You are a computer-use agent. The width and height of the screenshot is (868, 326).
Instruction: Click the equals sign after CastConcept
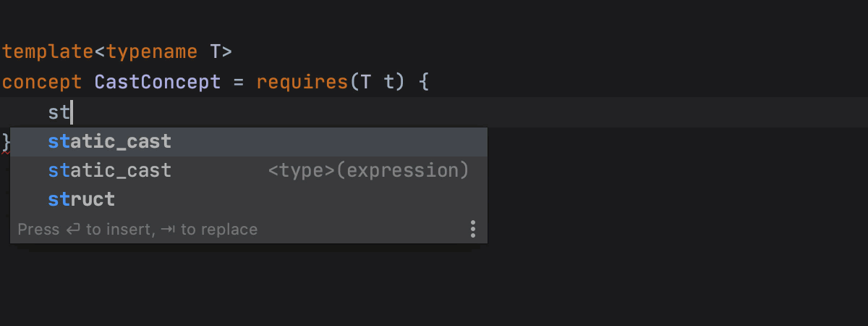(x=239, y=82)
